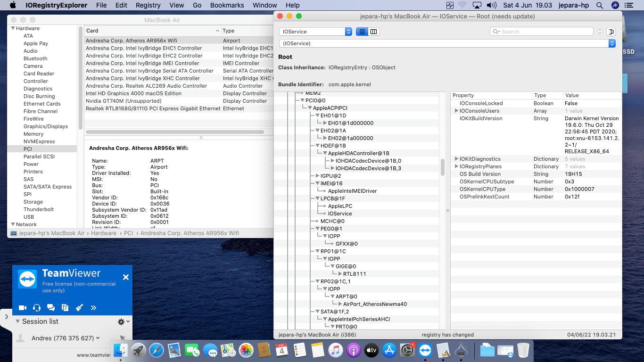The height and width of the screenshot is (362, 644).
Task: Switch to column browser view
Action: coord(374,32)
